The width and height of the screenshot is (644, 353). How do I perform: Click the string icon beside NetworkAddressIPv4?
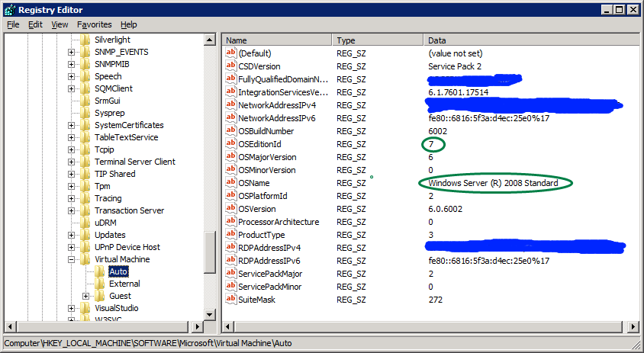[231, 105]
